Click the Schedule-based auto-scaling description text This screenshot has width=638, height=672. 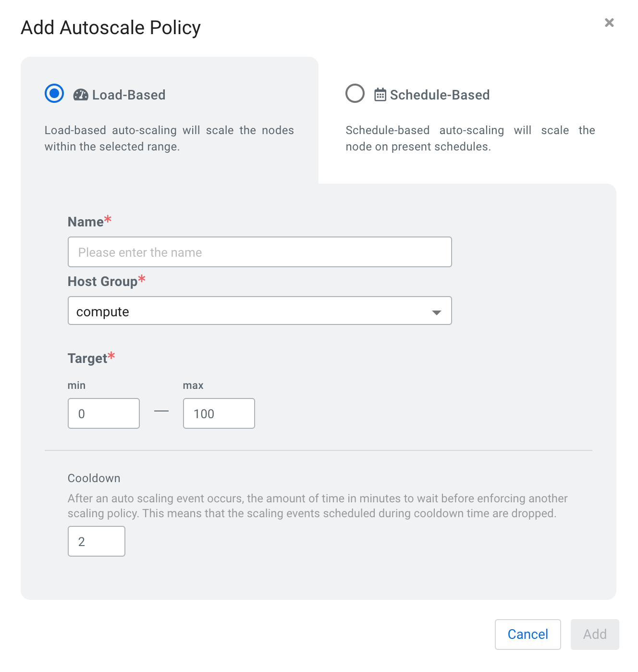(470, 138)
